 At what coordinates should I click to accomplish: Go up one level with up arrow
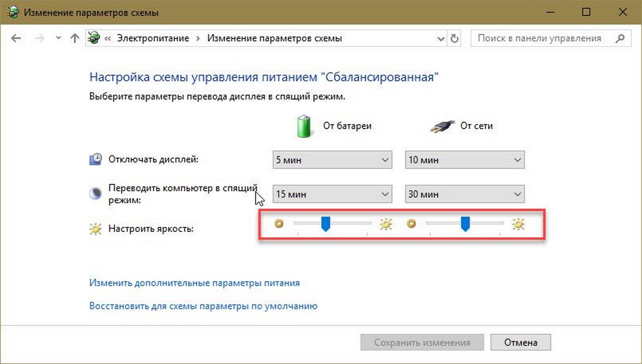coord(75,38)
